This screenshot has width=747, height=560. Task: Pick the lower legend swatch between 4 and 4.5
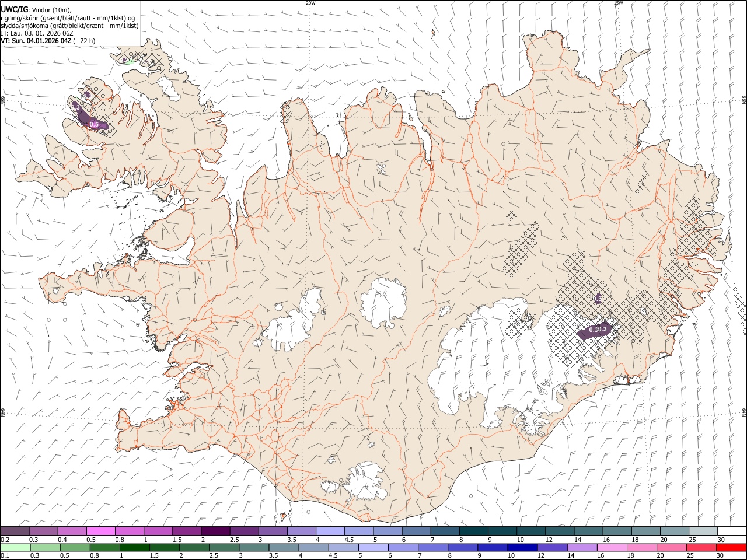tap(313, 547)
